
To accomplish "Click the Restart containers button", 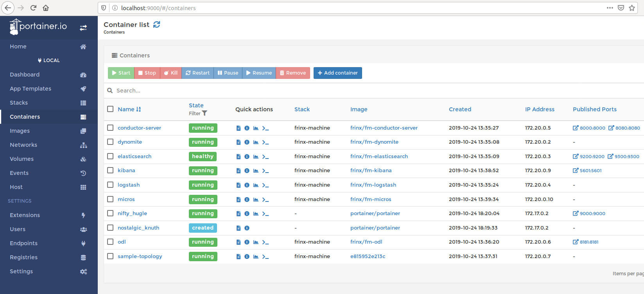I will pos(197,73).
